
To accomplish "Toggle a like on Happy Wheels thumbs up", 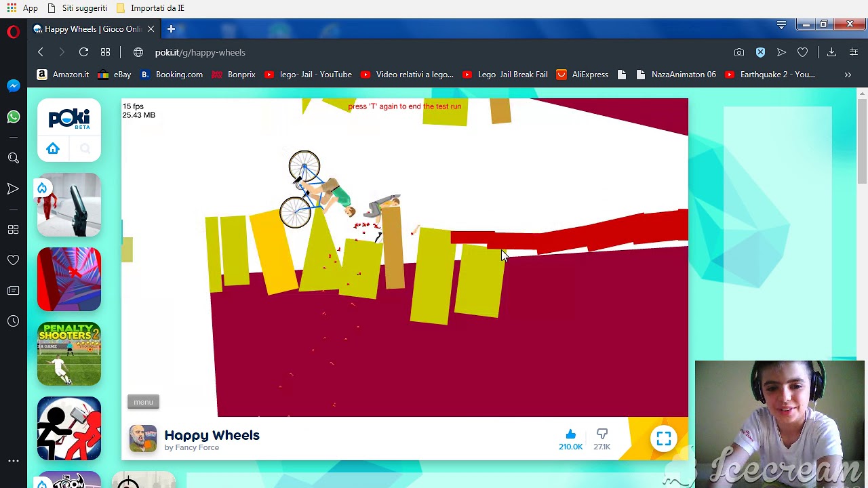I will (x=570, y=433).
